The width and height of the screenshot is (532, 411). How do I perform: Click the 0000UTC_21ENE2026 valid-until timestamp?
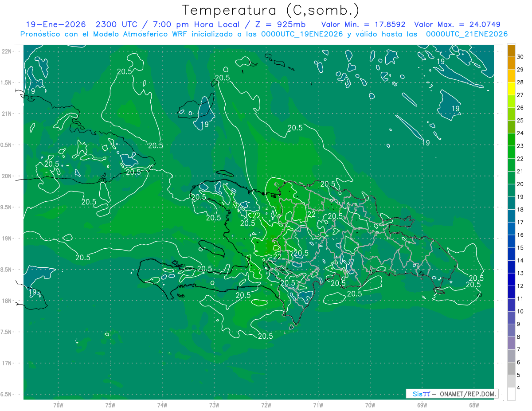(466, 34)
